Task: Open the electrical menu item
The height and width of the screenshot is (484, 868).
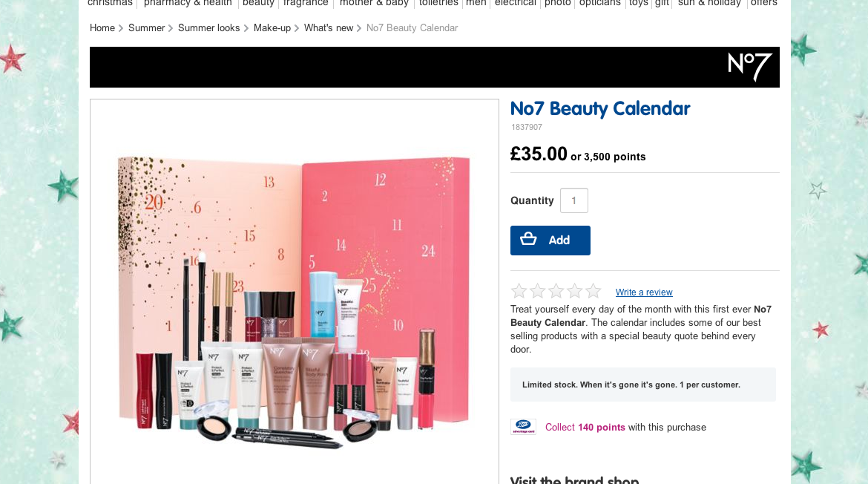Action: point(516,3)
